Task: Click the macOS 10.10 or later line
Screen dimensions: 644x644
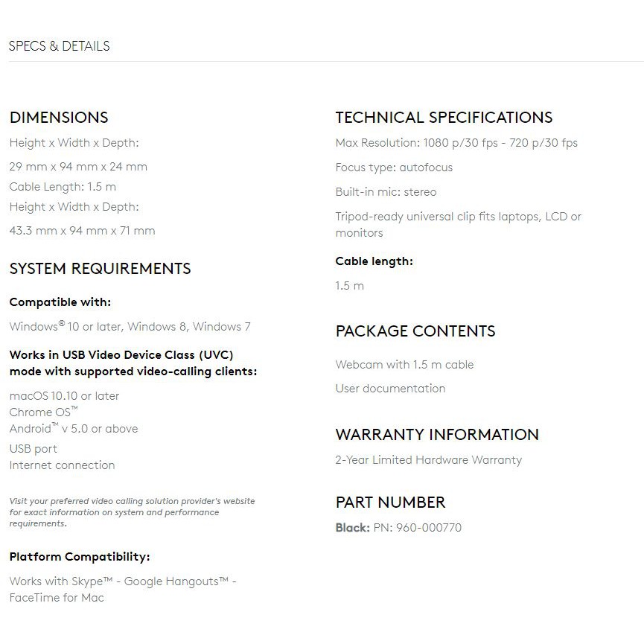Action: 64,396
